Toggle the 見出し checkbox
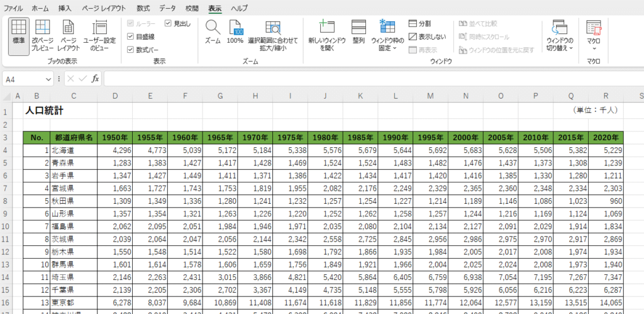The width and height of the screenshot is (644, 314). 168,24
